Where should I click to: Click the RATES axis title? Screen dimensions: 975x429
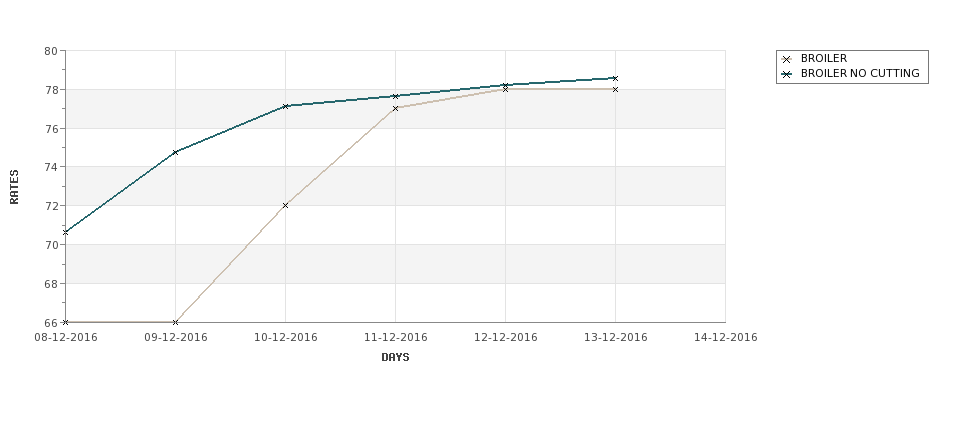point(14,187)
